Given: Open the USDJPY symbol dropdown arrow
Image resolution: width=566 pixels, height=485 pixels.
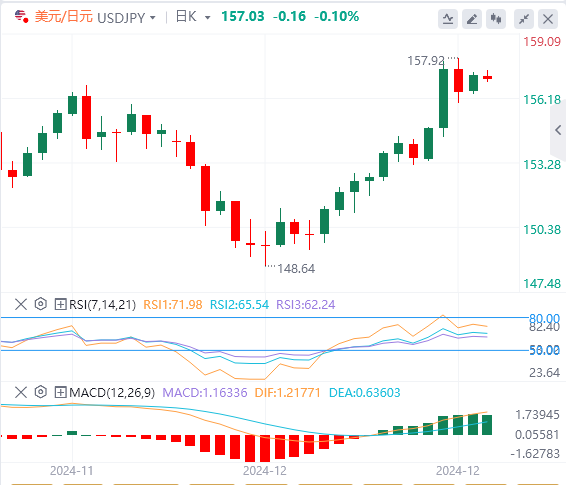Looking at the screenshot, I should click(153, 18).
